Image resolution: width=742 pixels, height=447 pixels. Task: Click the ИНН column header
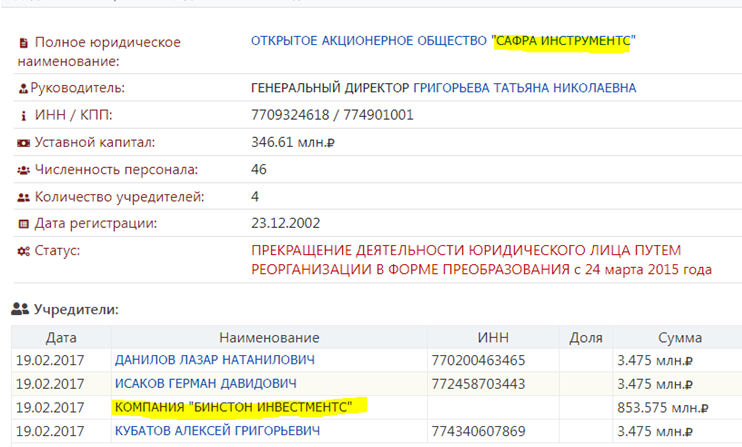click(493, 337)
